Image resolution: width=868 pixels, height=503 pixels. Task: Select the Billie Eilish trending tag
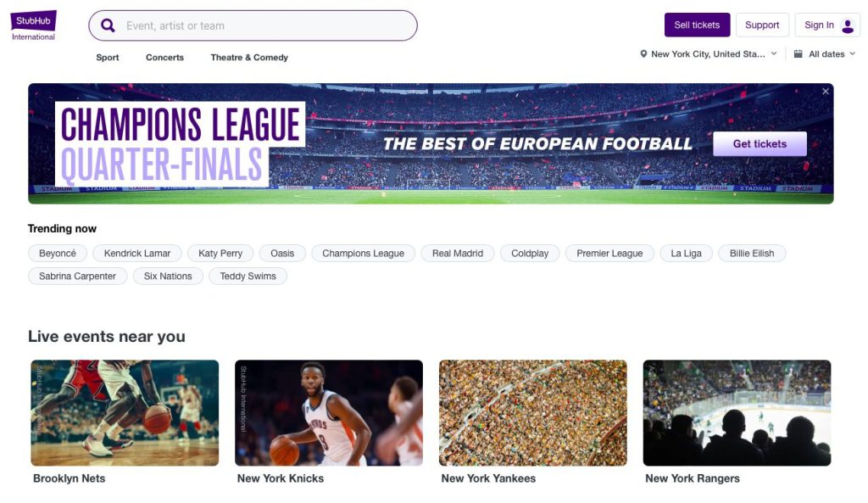(x=752, y=253)
